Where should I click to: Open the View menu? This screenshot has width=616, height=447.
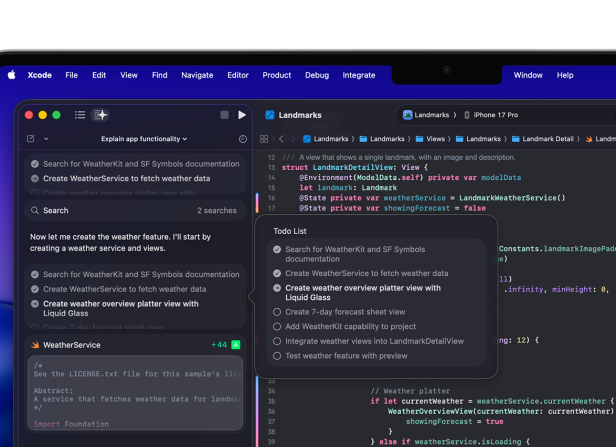(129, 75)
